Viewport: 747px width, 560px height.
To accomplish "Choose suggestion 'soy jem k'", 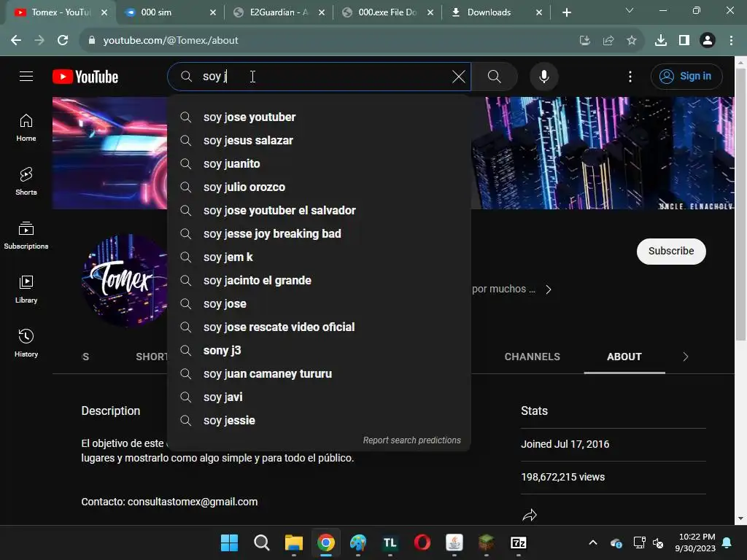I will 319,257.
